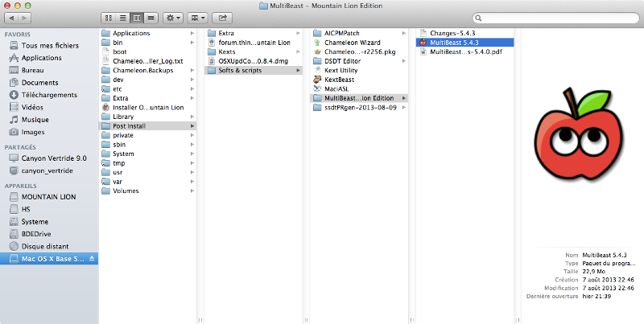This screenshot has height=324, width=644.
Task: Select the Changes-5.4.3 document
Action: click(x=464, y=33)
